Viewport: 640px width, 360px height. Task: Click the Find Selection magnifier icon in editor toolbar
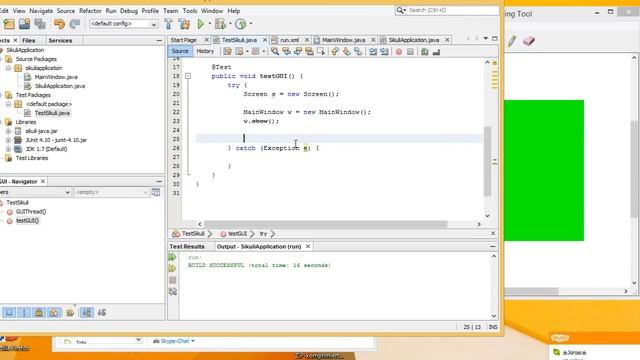[275, 51]
